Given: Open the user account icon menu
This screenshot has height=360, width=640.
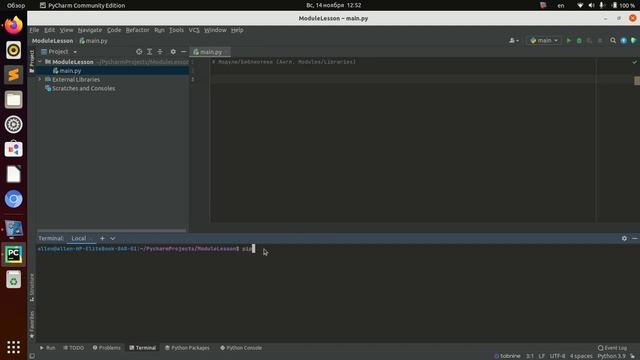Looking at the screenshot, I should click(514, 40).
